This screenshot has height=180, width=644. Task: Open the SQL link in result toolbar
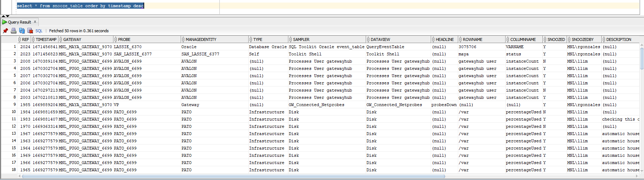(x=39, y=31)
